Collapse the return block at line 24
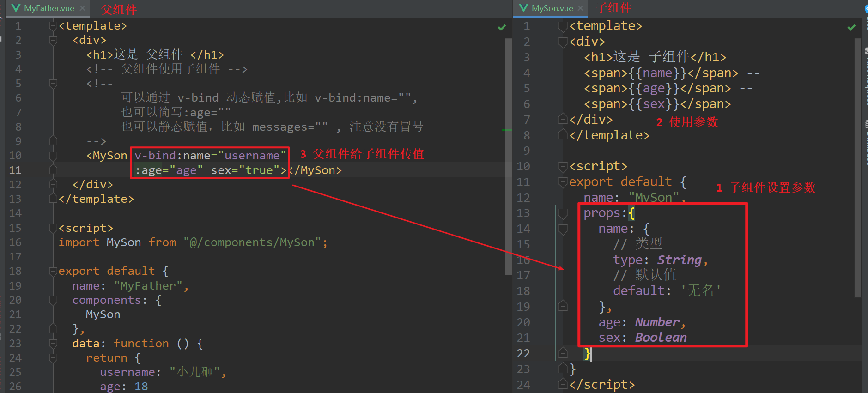 53,358
